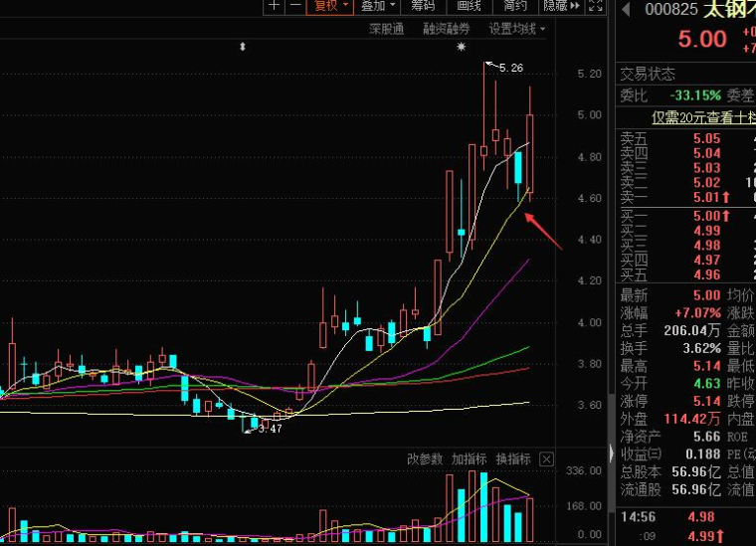756x546 pixels.
Task: Click stock code 000825
Action: (670, 9)
